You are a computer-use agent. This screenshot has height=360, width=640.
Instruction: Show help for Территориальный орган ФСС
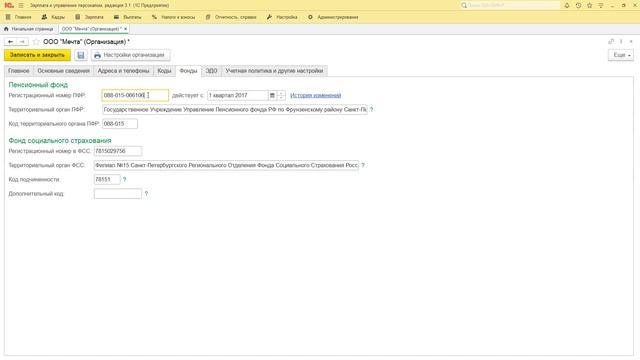363,165
